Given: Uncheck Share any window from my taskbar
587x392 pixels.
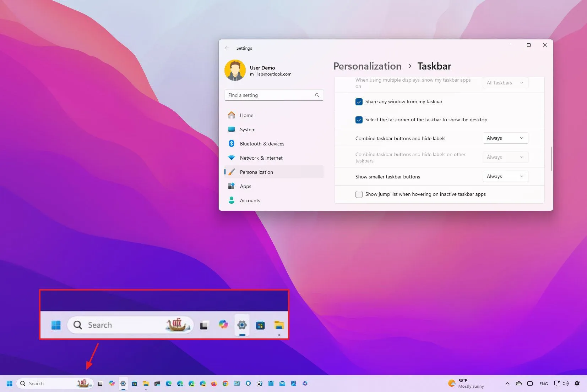Looking at the screenshot, I should [359, 102].
